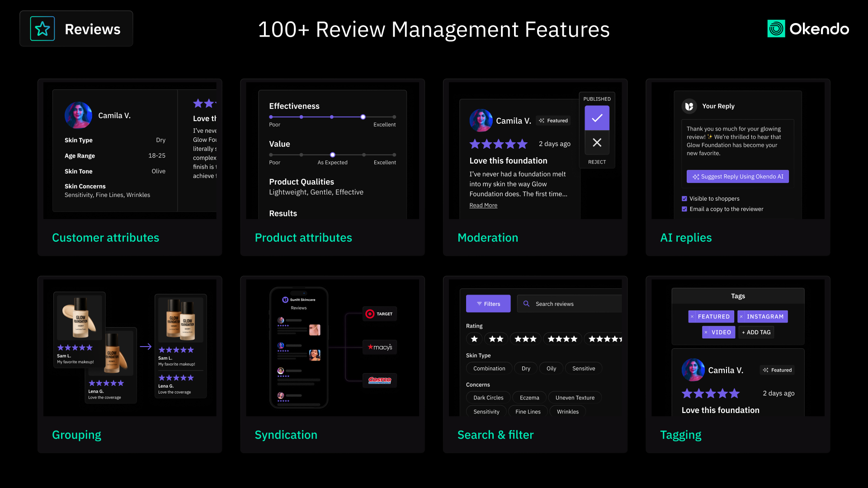Screen dimensions: 868x488
Task: Click the Costco retailer logo
Action: pyautogui.click(x=379, y=380)
